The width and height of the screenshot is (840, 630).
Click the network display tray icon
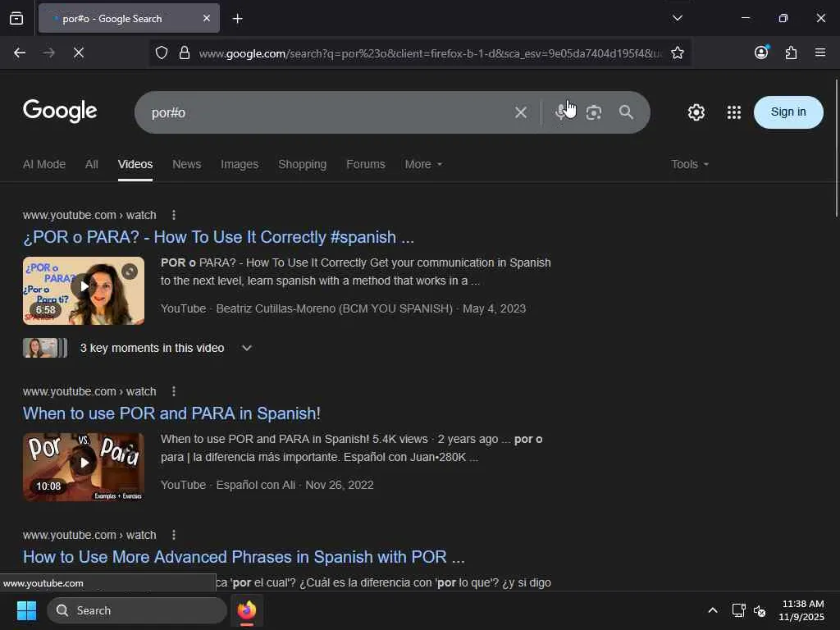coord(738,610)
